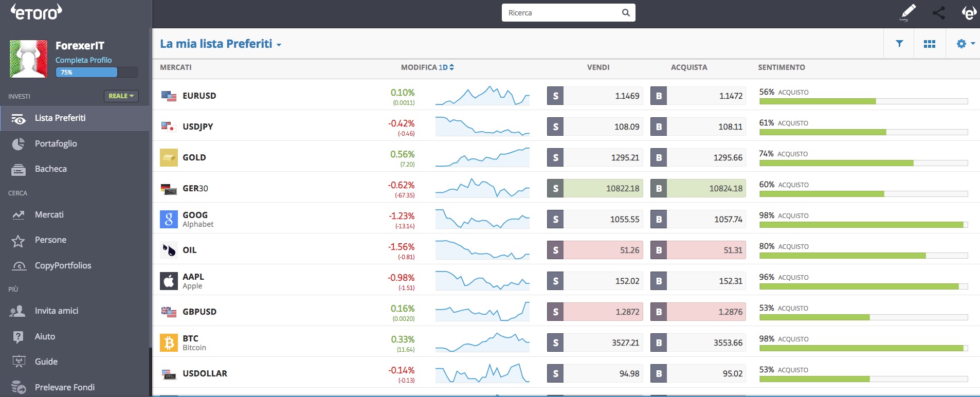Click the share icon in header

[x=939, y=13]
